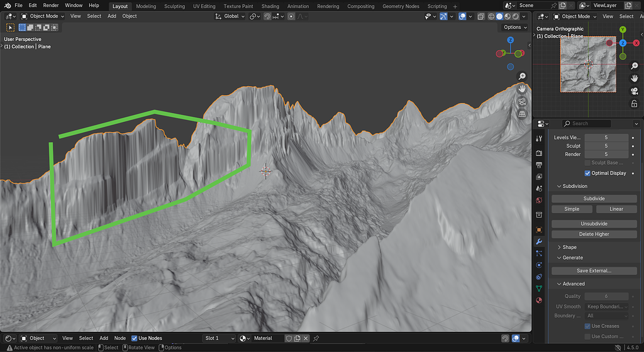Image resolution: width=644 pixels, height=352 pixels.
Task: Toggle viewport gizmos button
Action: (443, 16)
